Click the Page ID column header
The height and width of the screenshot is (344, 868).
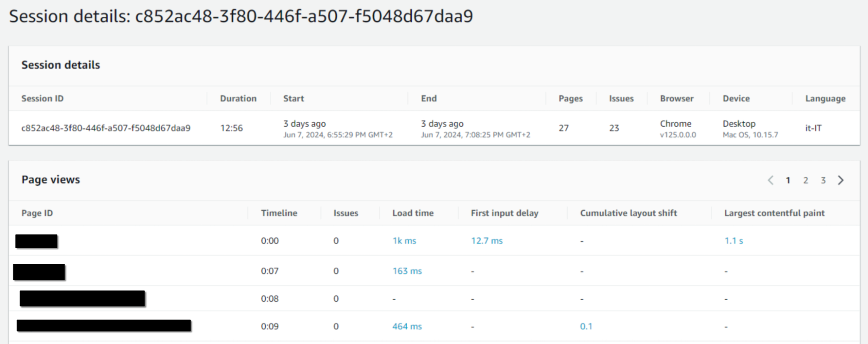point(37,213)
